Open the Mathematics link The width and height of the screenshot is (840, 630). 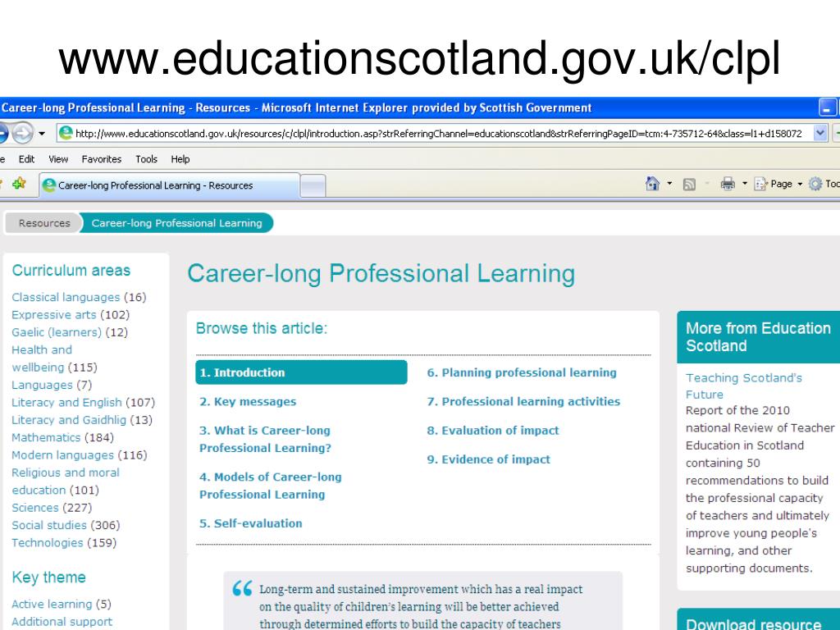(x=46, y=438)
